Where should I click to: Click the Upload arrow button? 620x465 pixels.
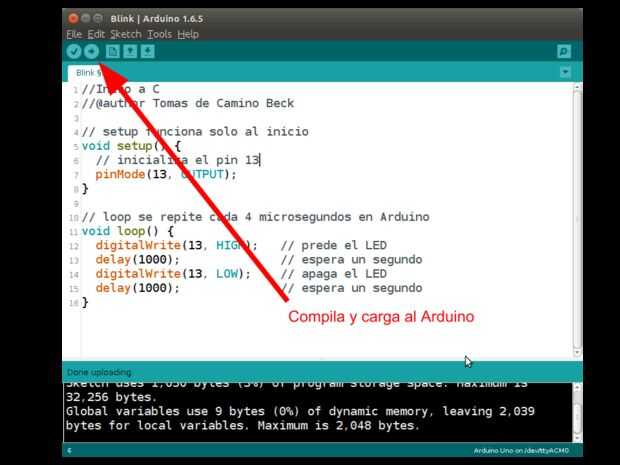click(x=92, y=51)
